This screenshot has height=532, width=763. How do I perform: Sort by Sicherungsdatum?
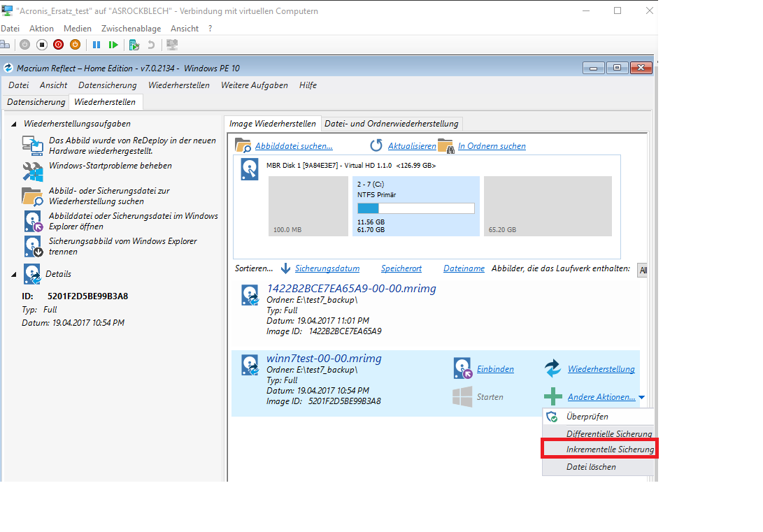pos(327,268)
